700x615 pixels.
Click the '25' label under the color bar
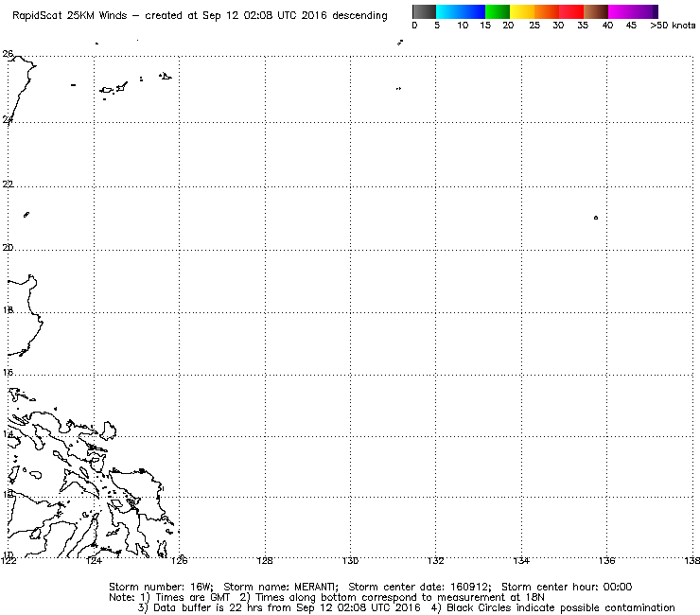(534, 26)
